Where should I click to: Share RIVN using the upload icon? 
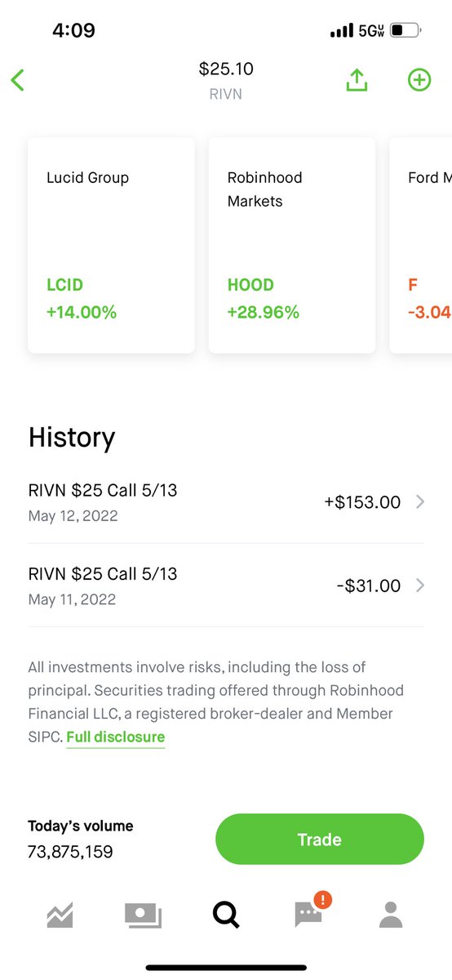click(357, 80)
